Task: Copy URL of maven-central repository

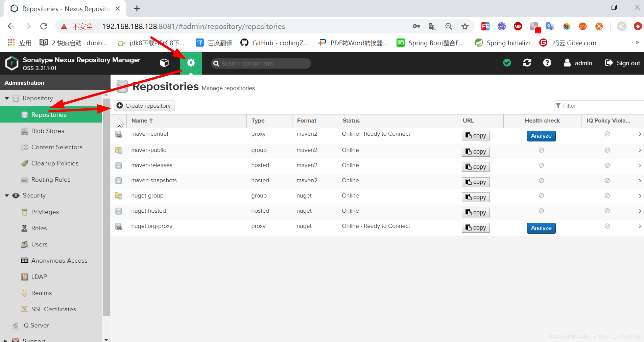Action: click(x=476, y=135)
